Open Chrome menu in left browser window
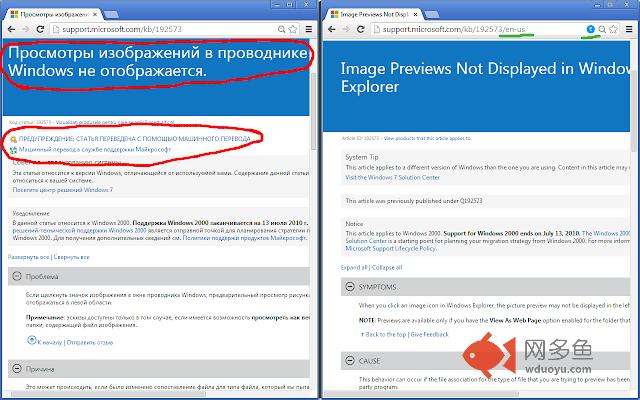 pos(309,29)
